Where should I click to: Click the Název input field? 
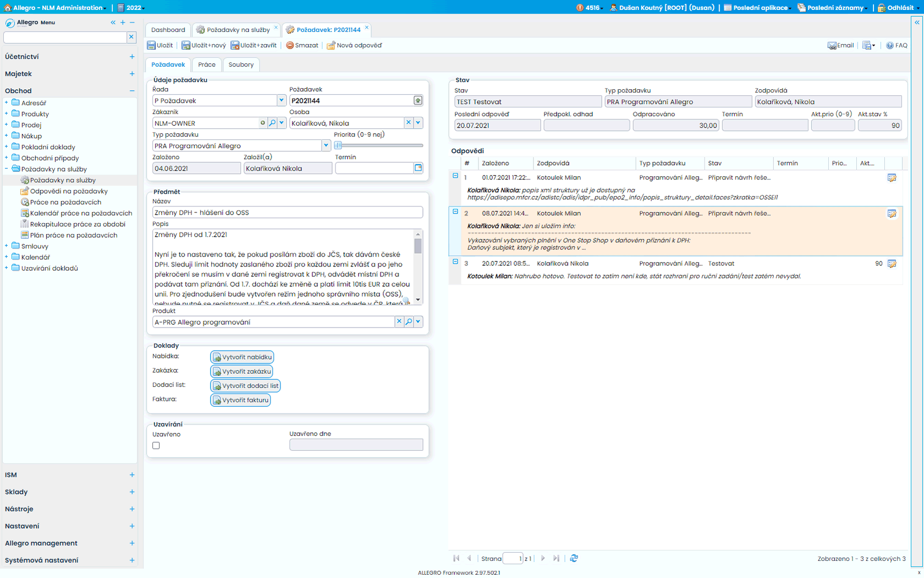click(288, 212)
